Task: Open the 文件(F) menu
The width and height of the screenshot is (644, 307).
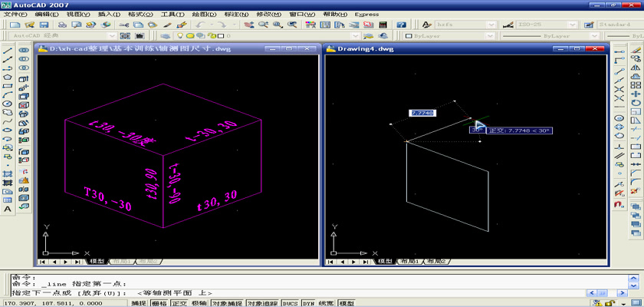Action: point(15,14)
